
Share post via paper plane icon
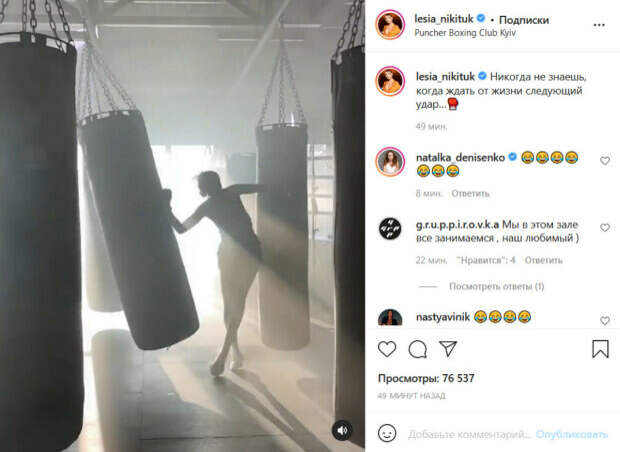[448, 349]
